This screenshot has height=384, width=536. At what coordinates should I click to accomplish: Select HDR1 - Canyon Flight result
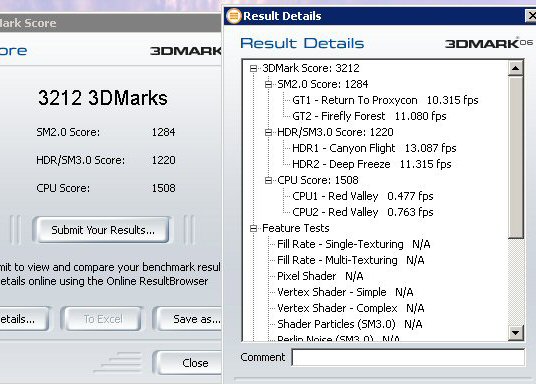click(x=374, y=148)
